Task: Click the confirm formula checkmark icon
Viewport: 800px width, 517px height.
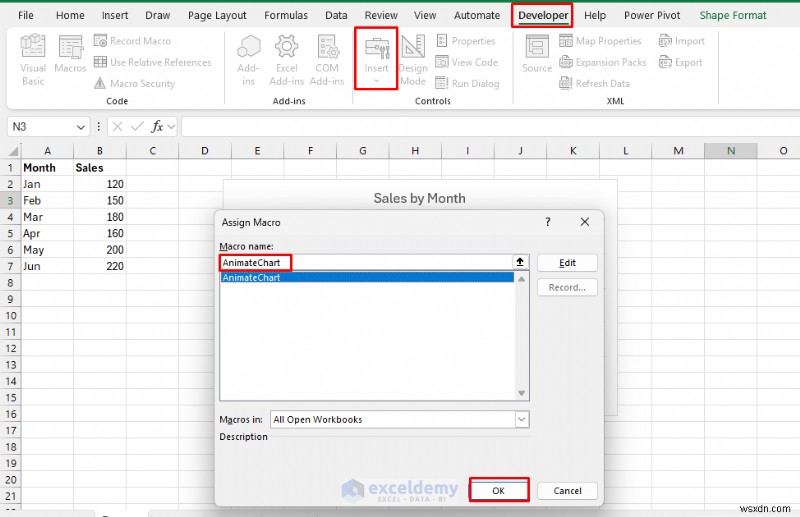Action: coord(137,127)
